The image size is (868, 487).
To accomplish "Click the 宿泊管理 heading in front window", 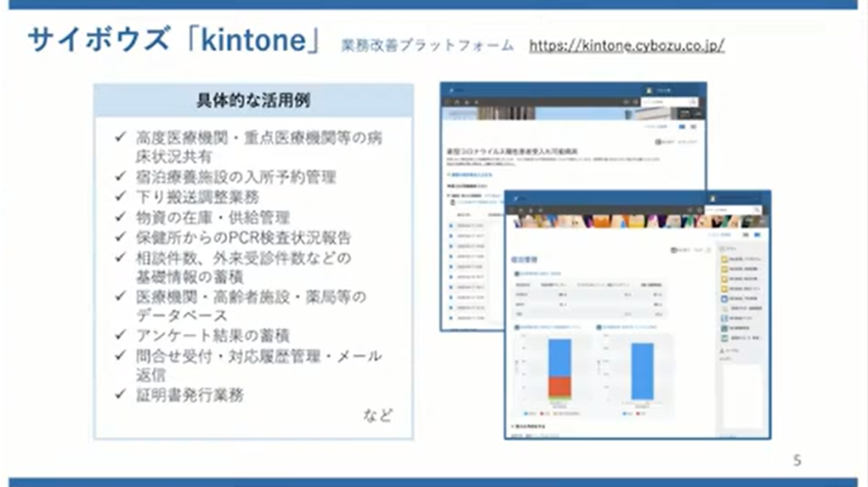I will [524, 260].
